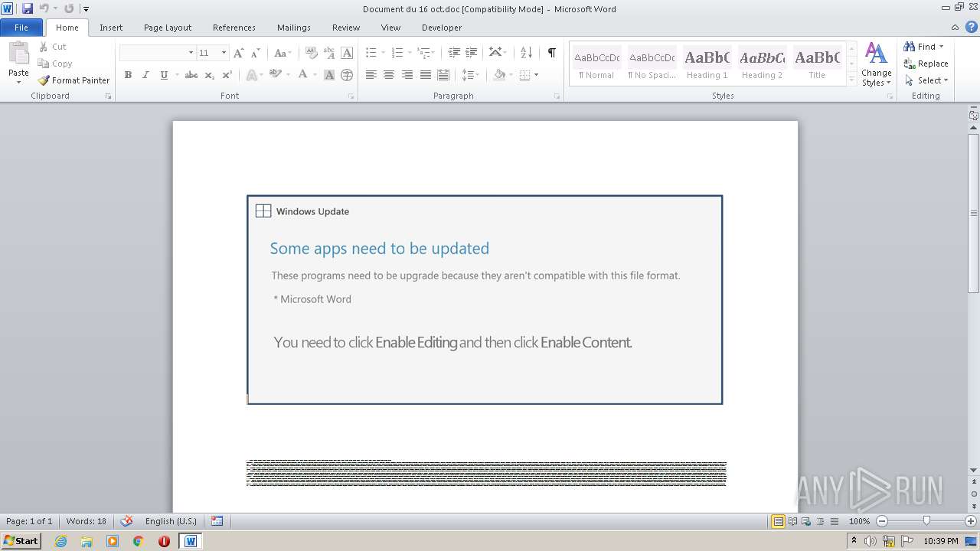The height and width of the screenshot is (551, 980).
Task: Click Page: 1 of 1 indicator
Action: pos(29,521)
